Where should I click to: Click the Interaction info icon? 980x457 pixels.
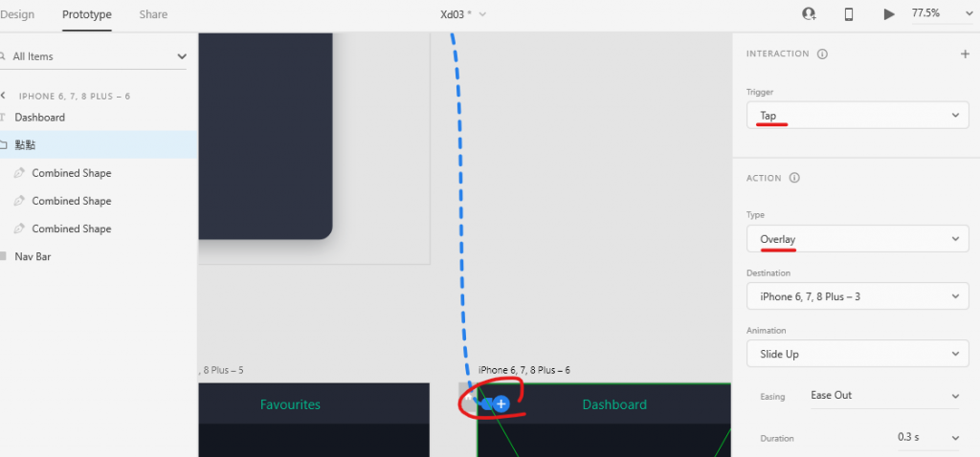[x=822, y=54]
